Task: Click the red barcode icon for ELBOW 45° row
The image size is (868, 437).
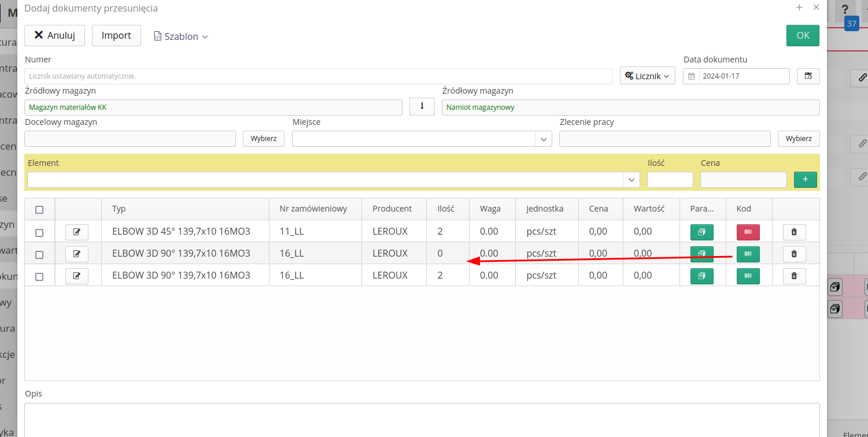Action: click(748, 232)
